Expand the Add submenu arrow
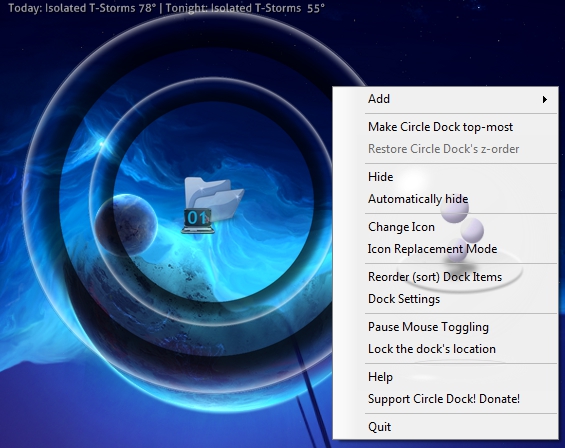This screenshot has width=565, height=448. click(545, 99)
